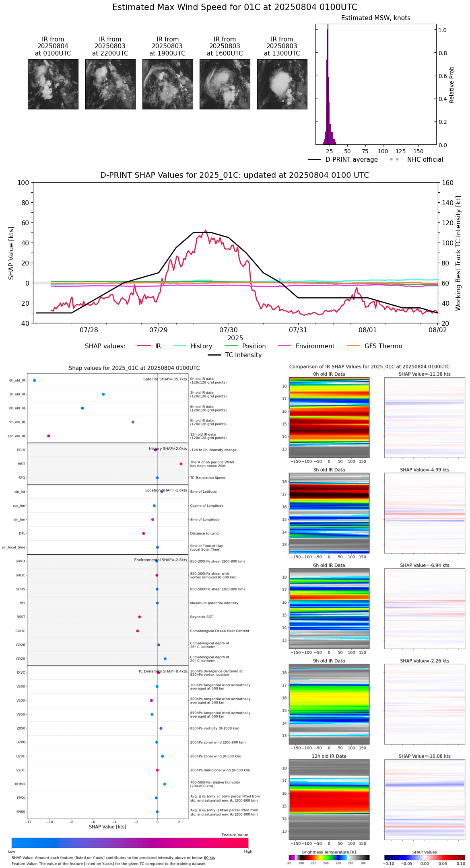The height and width of the screenshot is (868, 470).
Task: Open the 1900UTC IR satellite image
Action: pos(167,84)
